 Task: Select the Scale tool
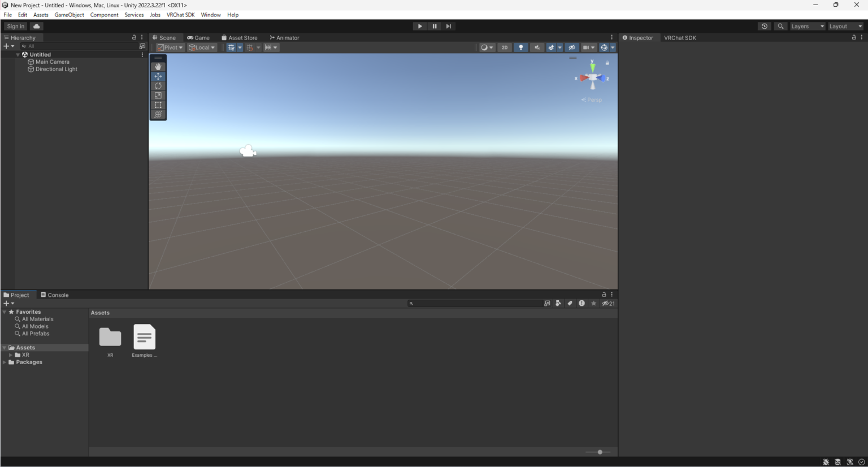tap(158, 95)
